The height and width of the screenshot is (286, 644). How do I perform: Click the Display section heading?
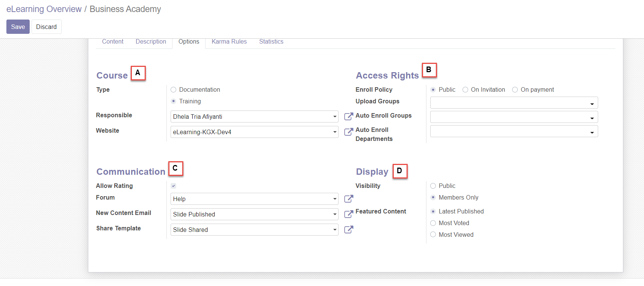click(372, 172)
